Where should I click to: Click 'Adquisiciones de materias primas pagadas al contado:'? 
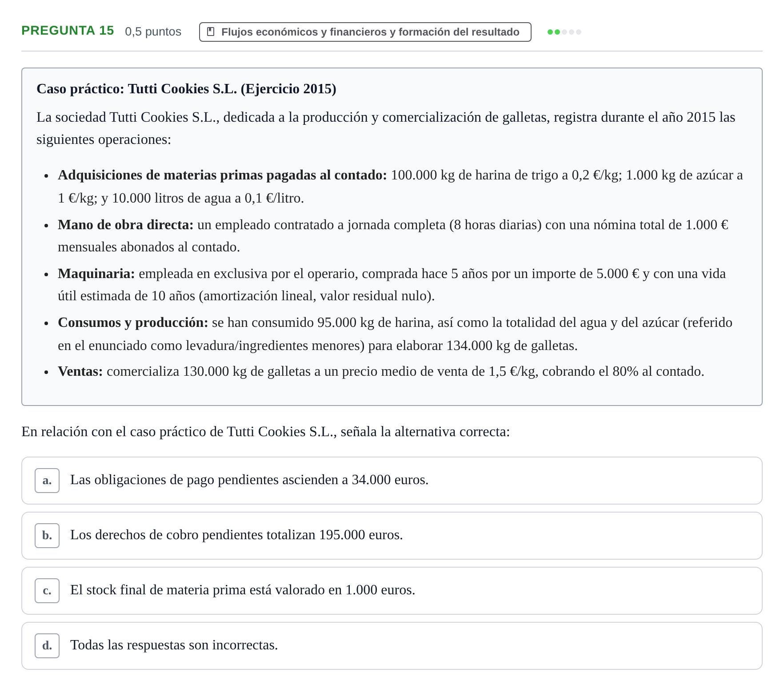pos(222,175)
